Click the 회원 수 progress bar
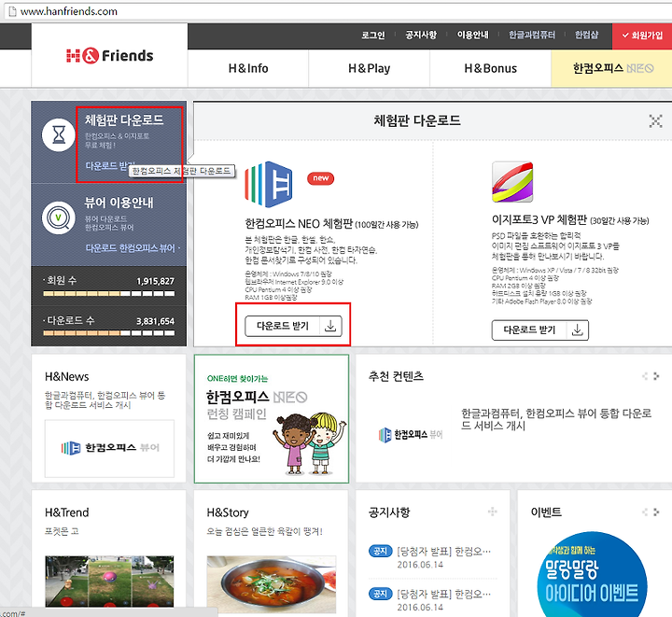The image size is (672, 617). click(x=109, y=293)
